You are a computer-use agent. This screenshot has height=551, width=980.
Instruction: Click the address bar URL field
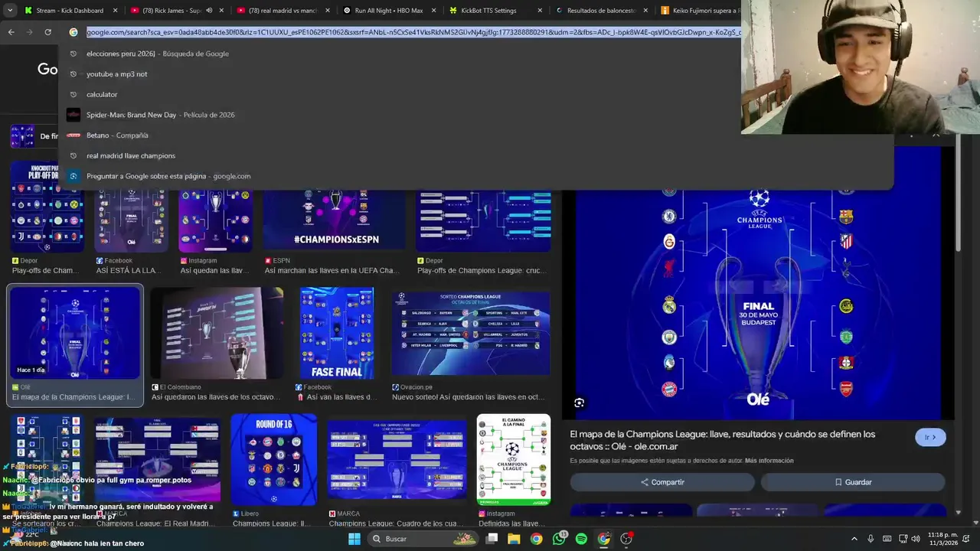click(x=413, y=32)
